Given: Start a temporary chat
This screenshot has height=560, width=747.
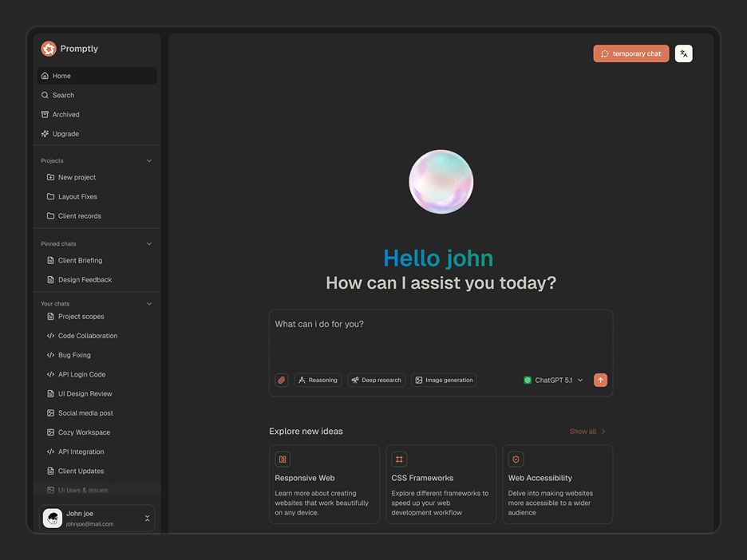Looking at the screenshot, I should (630, 53).
